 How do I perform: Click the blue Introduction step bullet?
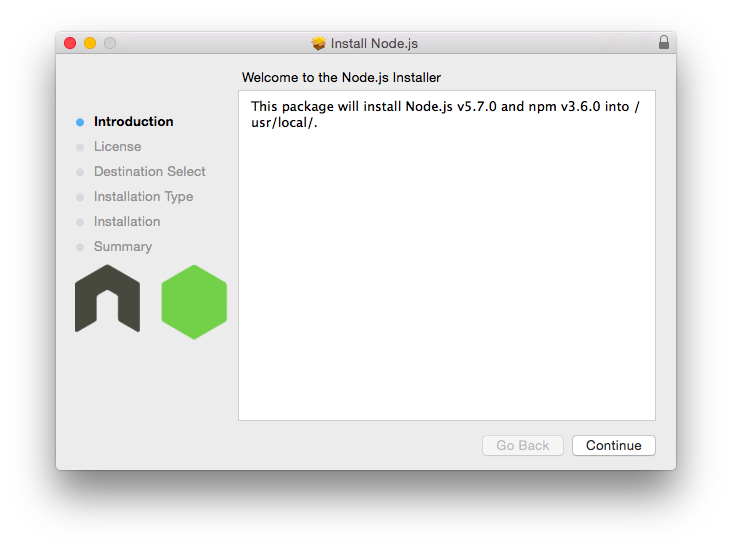click(x=80, y=122)
